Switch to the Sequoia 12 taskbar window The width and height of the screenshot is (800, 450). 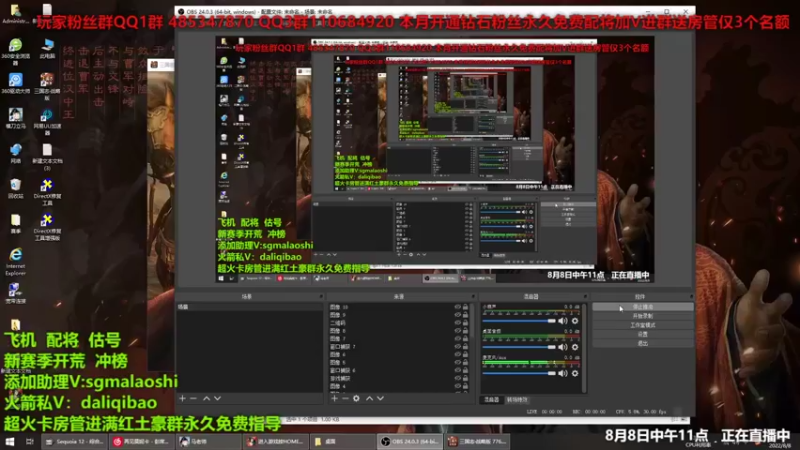point(74,441)
